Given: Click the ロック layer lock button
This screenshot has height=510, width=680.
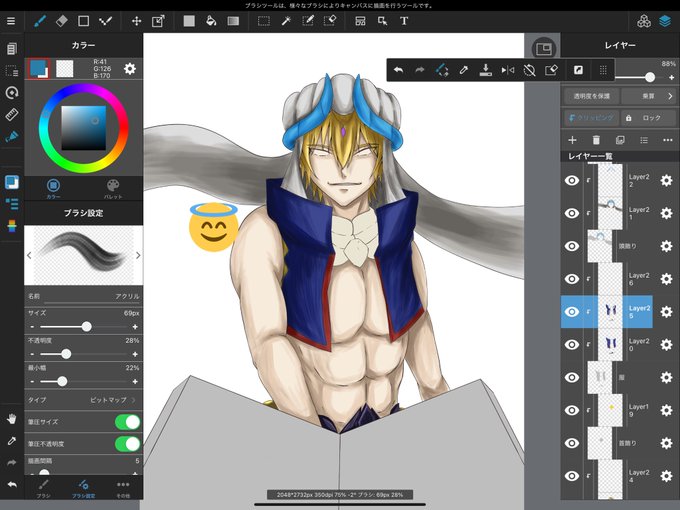Looking at the screenshot, I should 649,118.
